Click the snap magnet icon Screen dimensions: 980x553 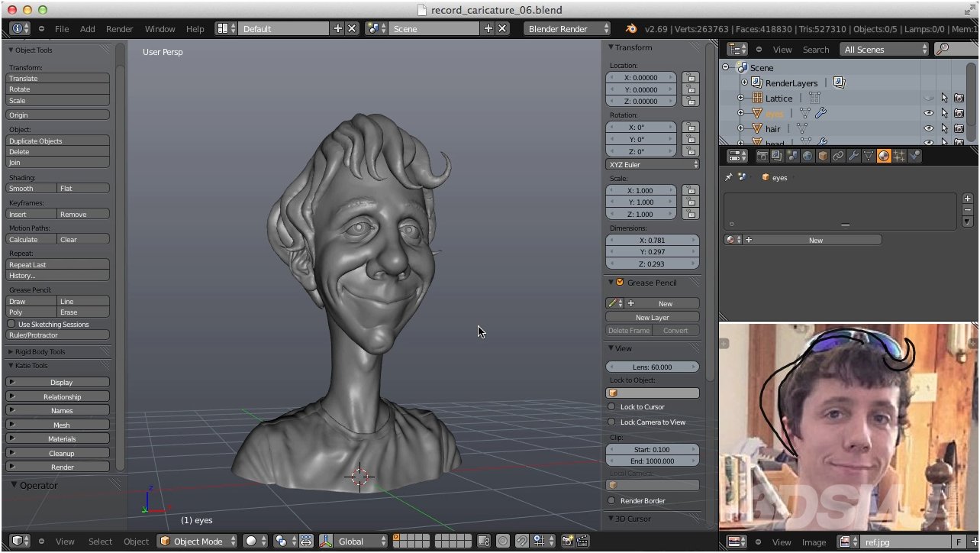(x=522, y=541)
